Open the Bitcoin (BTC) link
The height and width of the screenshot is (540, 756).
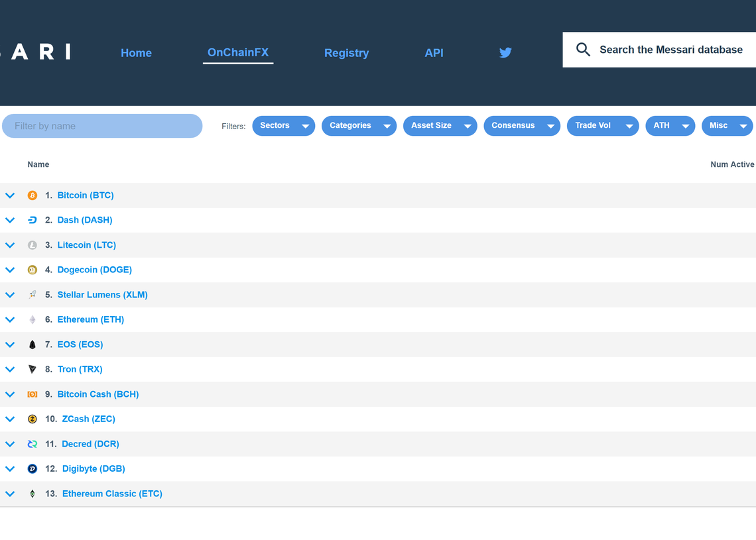86,195
